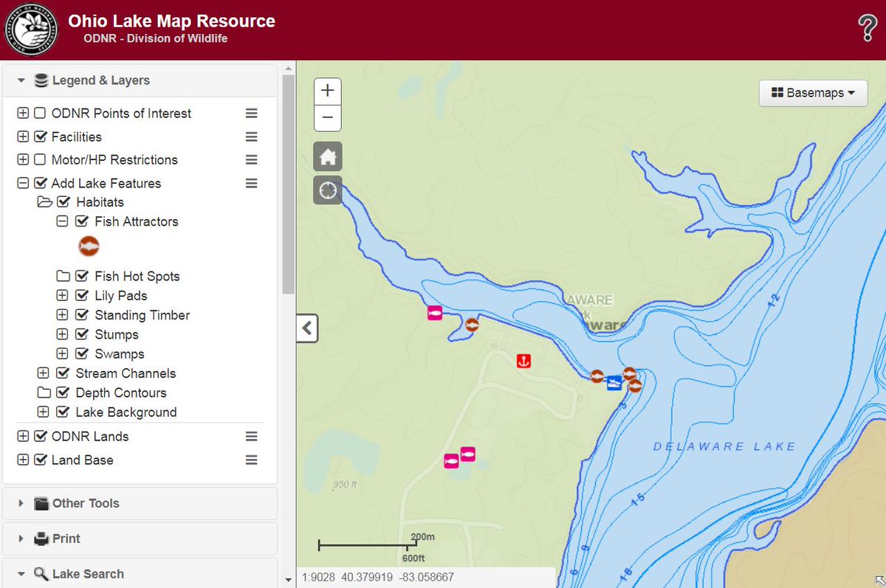Toggle the Depth Contours checkbox
This screenshot has width=886, height=588.
pos(63,393)
